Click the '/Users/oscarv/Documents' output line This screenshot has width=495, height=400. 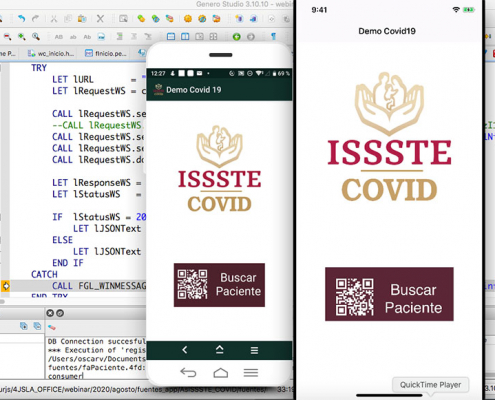tap(97, 359)
